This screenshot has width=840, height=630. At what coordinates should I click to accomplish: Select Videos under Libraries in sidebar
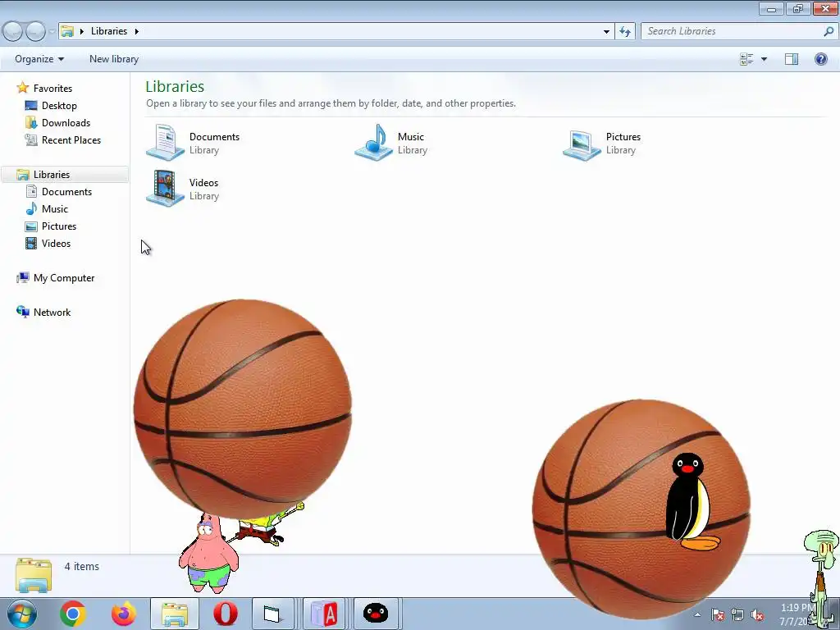coord(56,243)
